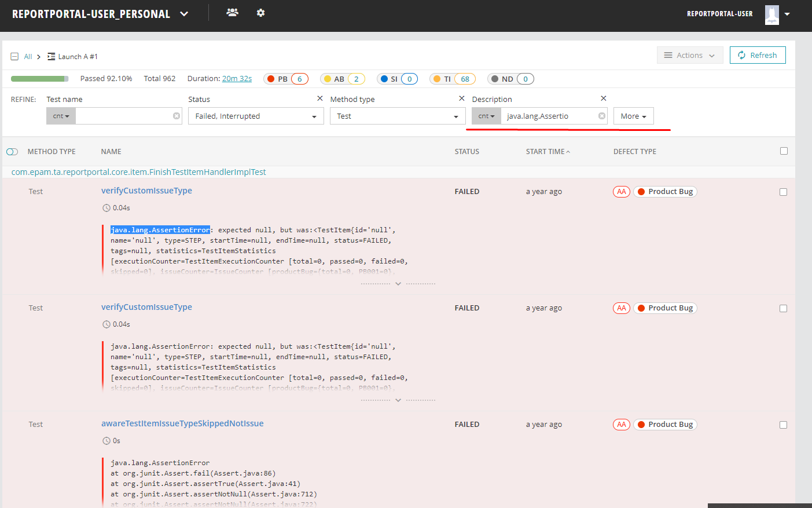Select the checkbox on the first verifyCustomIssueType row
The image size is (812, 508).
pyautogui.click(x=784, y=192)
